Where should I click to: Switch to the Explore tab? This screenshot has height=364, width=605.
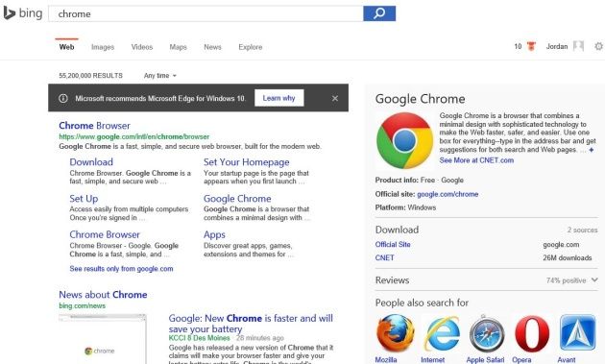pos(251,47)
